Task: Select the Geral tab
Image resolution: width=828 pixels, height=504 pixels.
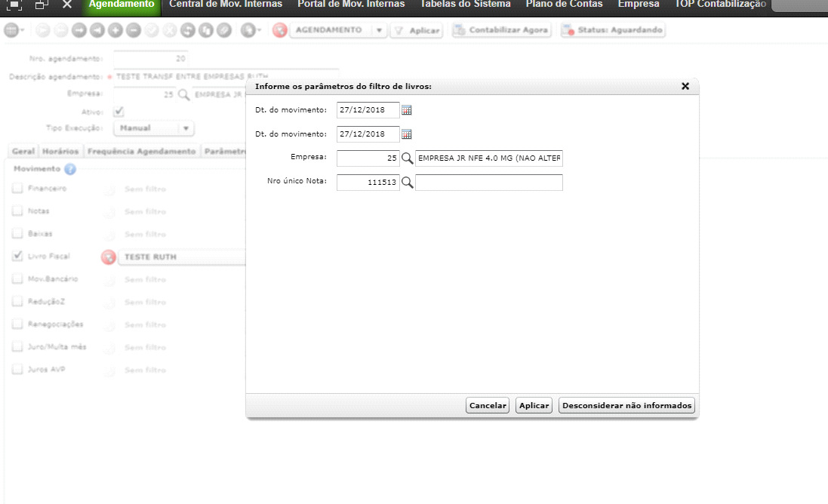Action: pos(23,152)
